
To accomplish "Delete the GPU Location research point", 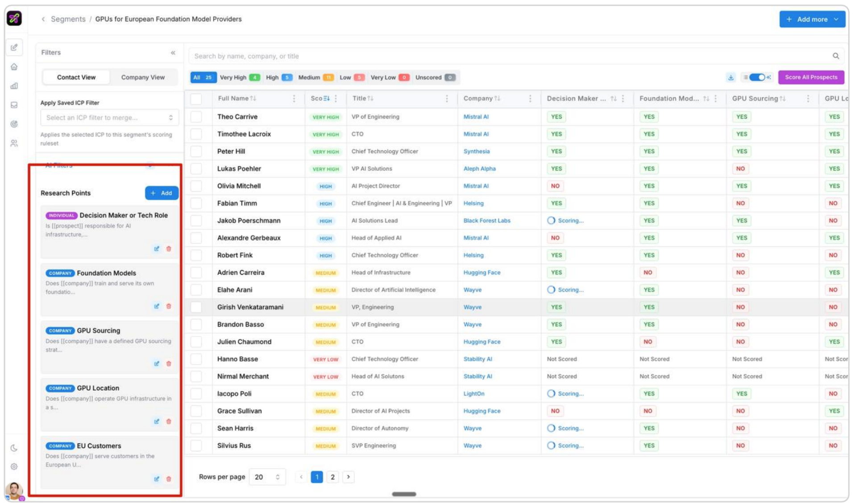I will pyautogui.click(x=169, y=421).
